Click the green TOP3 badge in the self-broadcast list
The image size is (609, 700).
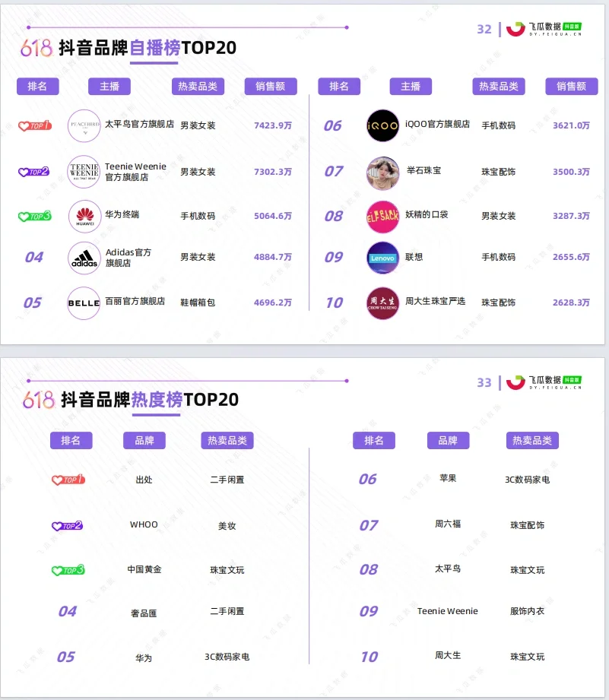click(35, 217)
